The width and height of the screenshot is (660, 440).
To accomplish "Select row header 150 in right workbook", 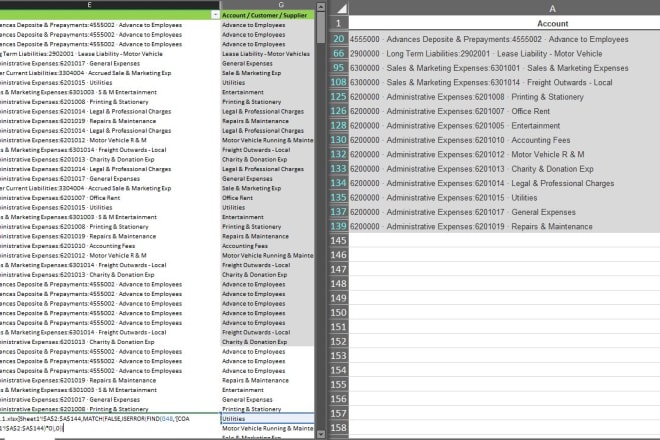I will 338,312.
